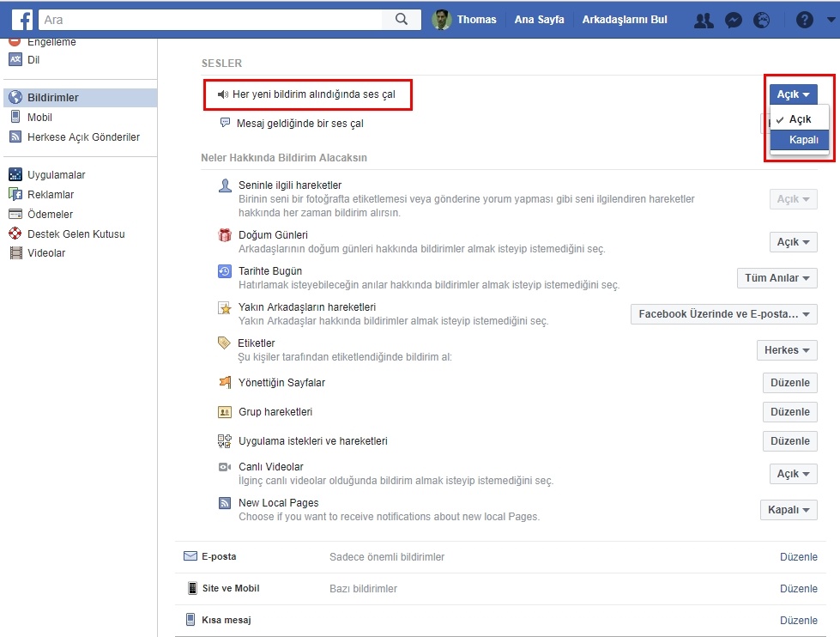Select Açık option in the open dropdown
The image size is (840, 637).
coord(800,119)
